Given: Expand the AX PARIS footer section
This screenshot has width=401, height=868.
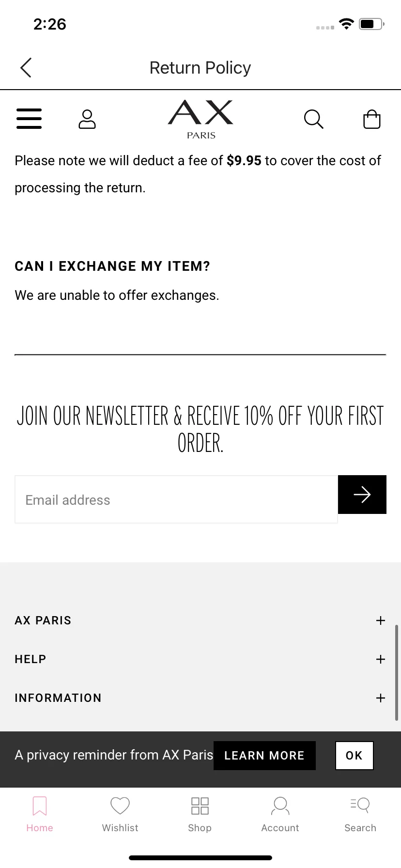Looking at the screenshot, I should [x=381, y=620].
